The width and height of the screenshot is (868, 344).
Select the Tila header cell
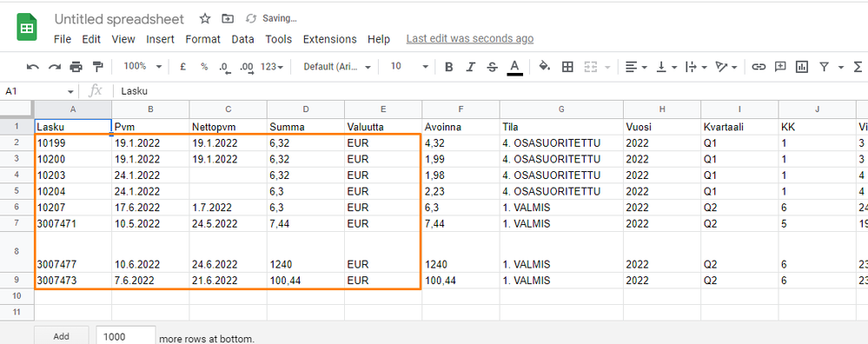tap(561, 127)
